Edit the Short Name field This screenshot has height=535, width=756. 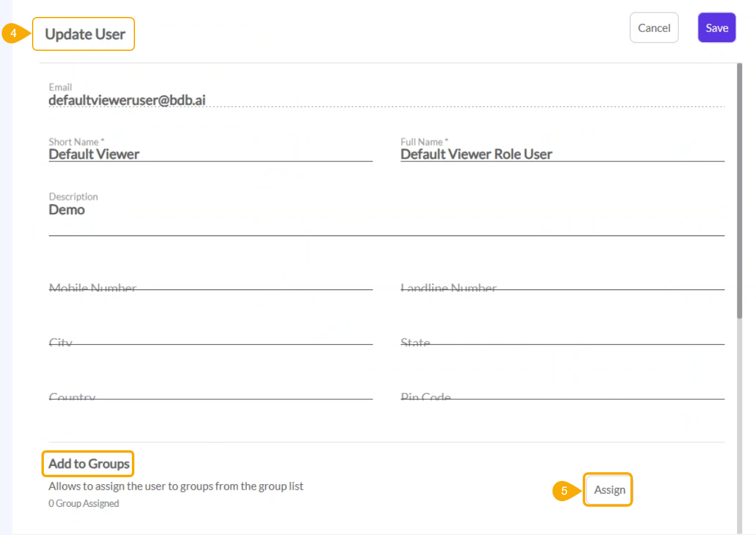[210, 154]
